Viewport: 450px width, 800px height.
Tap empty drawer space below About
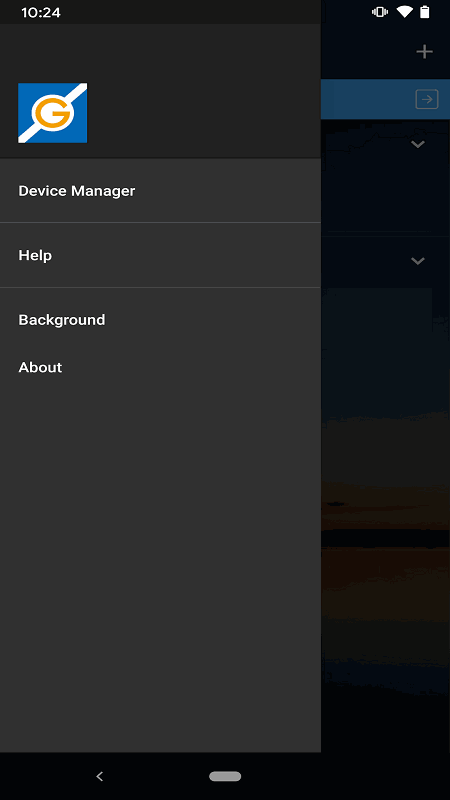tap(160, 561)
